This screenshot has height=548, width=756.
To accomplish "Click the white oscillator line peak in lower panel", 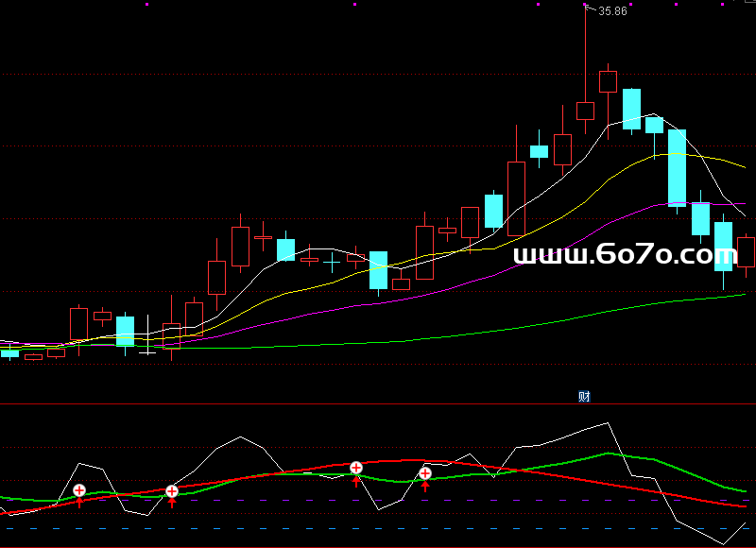I will click(x=609, y=423).
